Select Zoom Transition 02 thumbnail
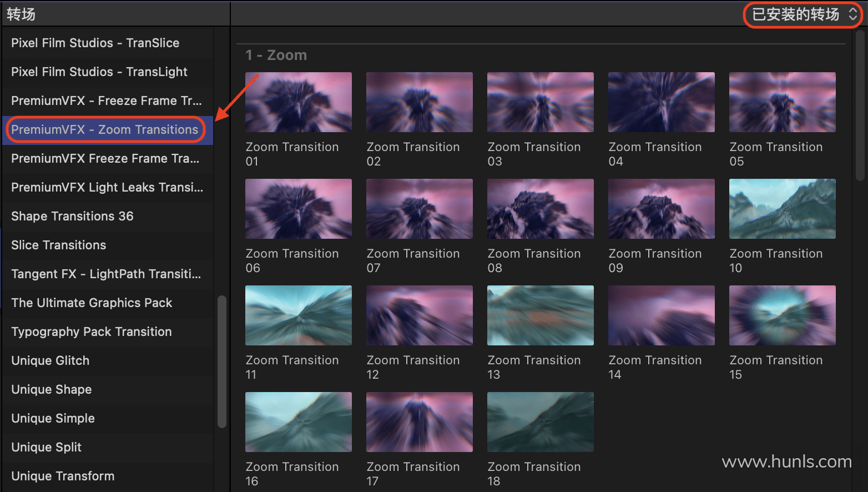 coord(420,102)
